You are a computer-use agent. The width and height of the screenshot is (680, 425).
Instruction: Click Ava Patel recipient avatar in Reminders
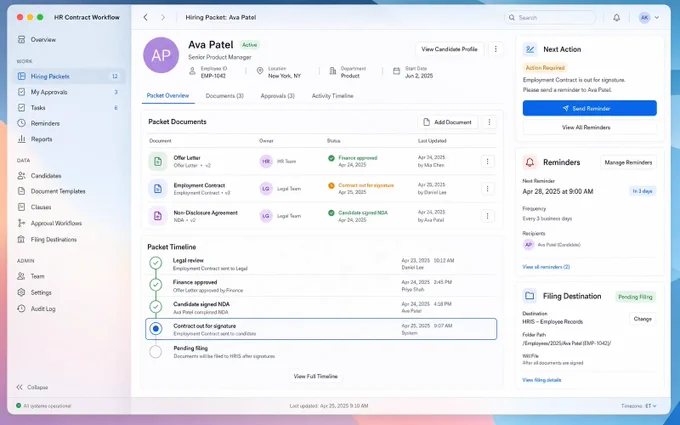click(x=528, y=245)
